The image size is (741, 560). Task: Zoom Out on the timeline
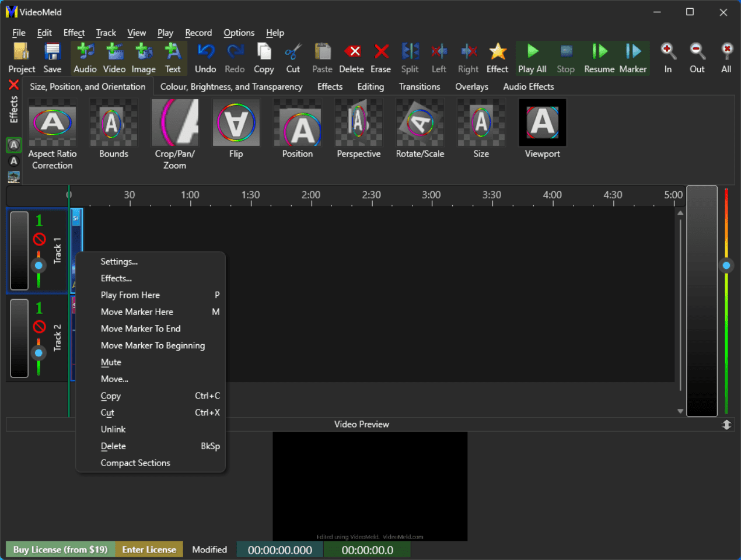click(697, 58)
